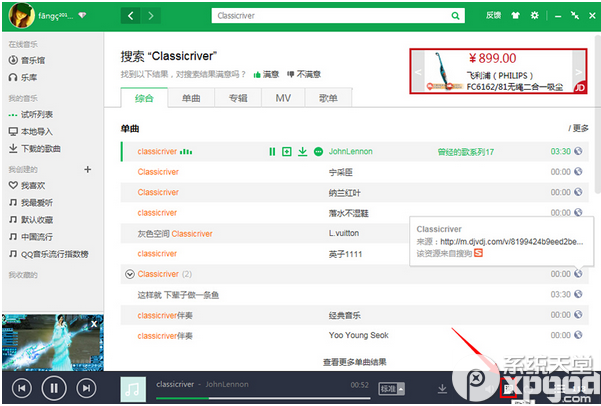The width and height of the screenshot is (601, 406).
Task: Click the magnifier search icon
Action: pyautogui.click(x=455, y=16)
